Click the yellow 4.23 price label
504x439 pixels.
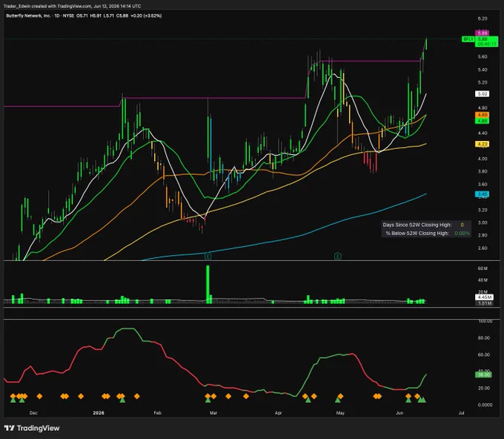tap(482, 144)
